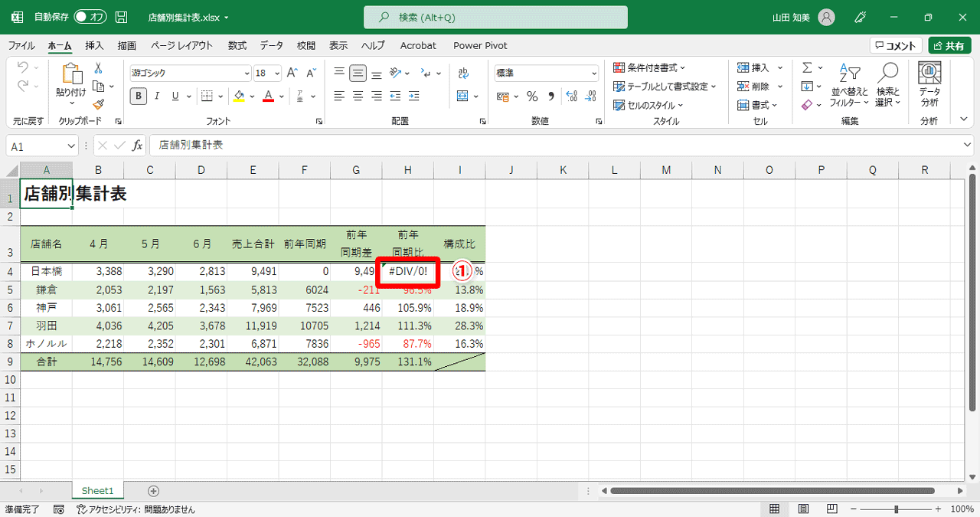980x517 pixels.
Task: Click the save icon in title bar
Action: [x=121, y=16]
